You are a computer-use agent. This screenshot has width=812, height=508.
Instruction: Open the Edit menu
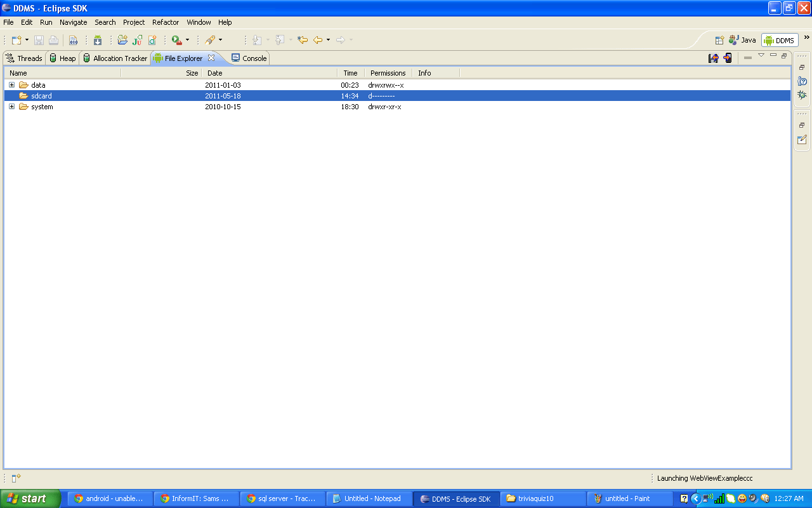click(27, 22)
